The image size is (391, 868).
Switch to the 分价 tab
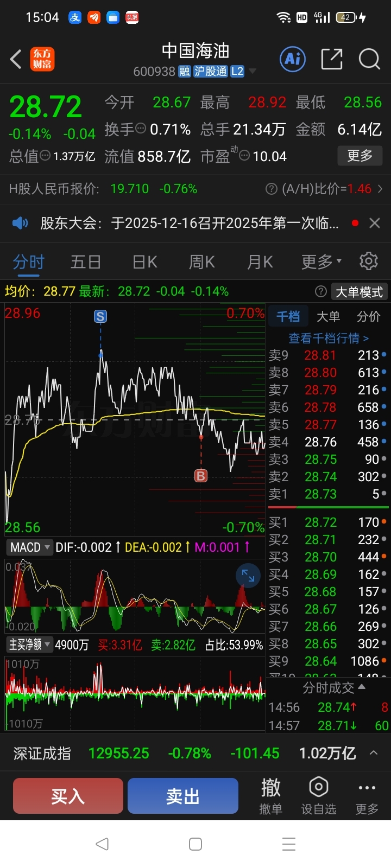[368, 316]
